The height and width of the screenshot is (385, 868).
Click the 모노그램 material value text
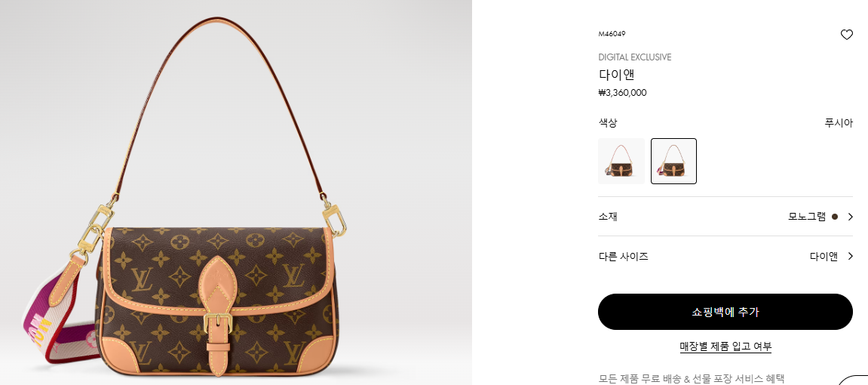(x=807, y=217)
